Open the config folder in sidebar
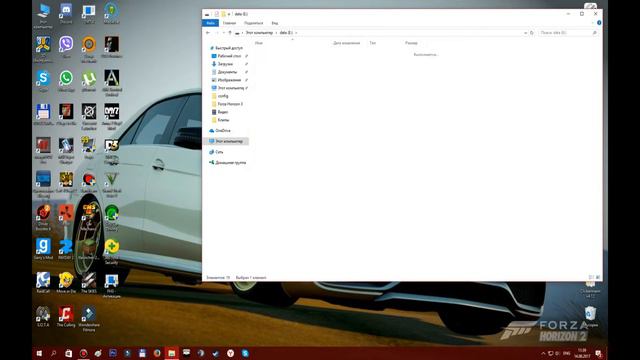640x360 pixels. pyautogui.click(x=220, y=96)
